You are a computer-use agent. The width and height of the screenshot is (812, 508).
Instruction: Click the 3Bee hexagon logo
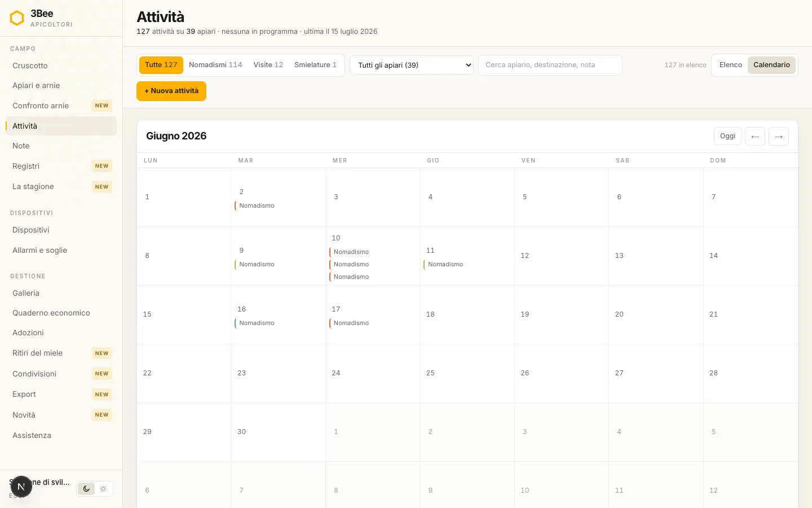click(x=17, y=18)
